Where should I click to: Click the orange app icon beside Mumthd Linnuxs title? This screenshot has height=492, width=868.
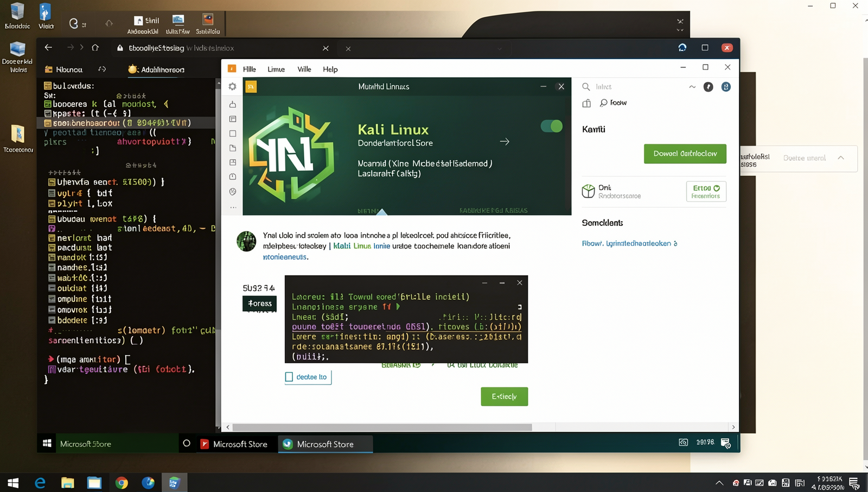(x=251, y=86)
